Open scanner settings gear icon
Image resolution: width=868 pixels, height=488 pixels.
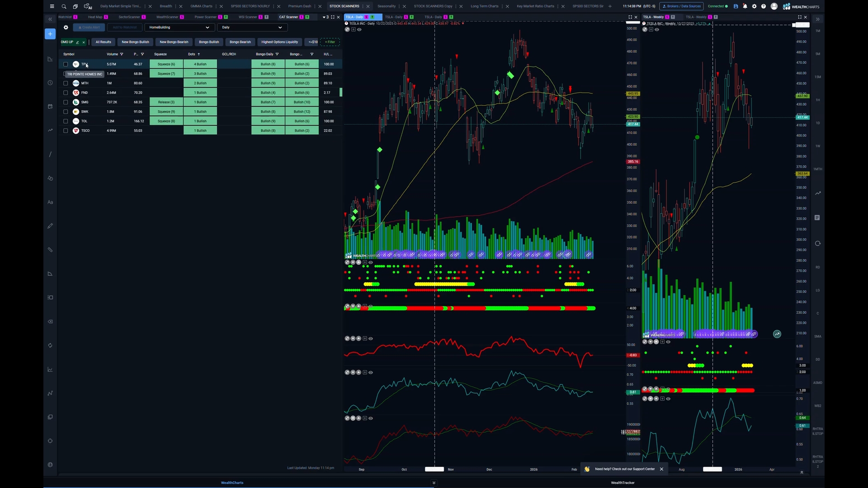(x=66, y=28)
